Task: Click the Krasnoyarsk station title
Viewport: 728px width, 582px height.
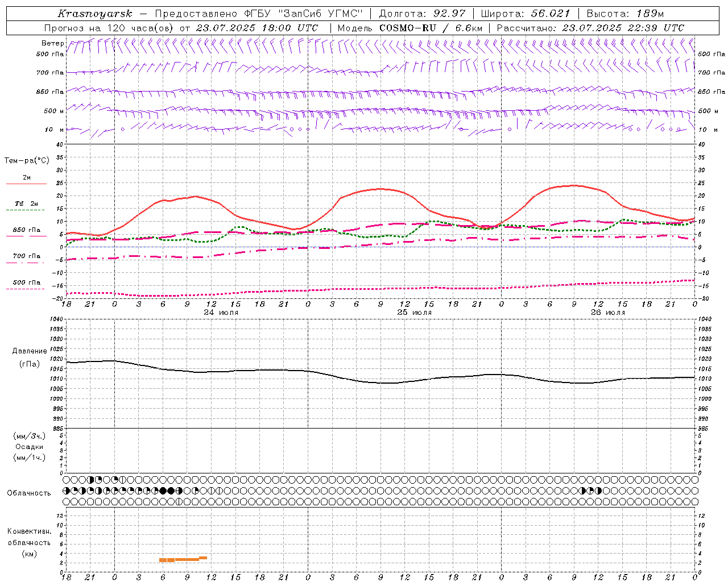Action: click(95, 14)
